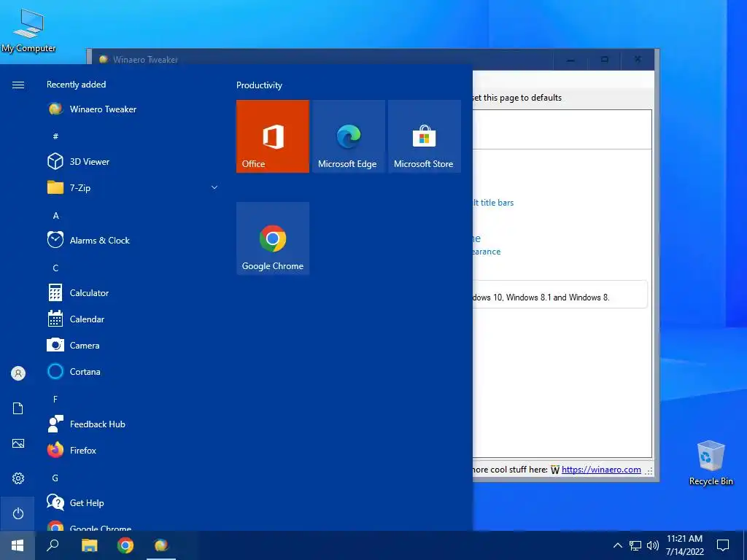Image resolution: width=747 pixels, height=560 pixels.
Task: Select the Recycle Bin desktop icon
Action: pos(711,462)
